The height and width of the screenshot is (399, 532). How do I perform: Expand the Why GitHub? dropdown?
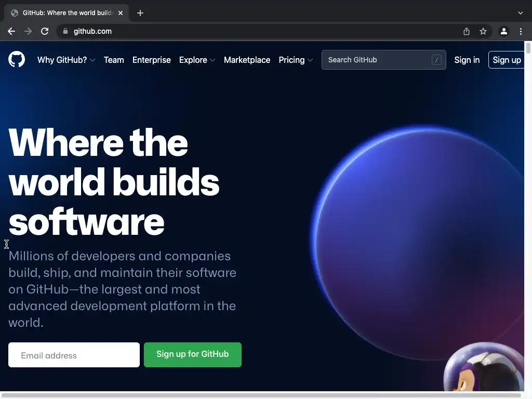coord(66,60)
